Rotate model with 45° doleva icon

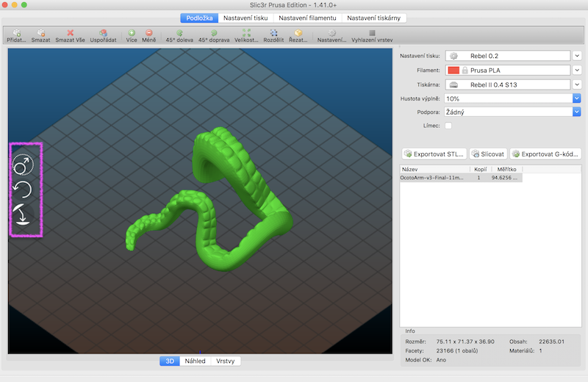click(179, 33)
